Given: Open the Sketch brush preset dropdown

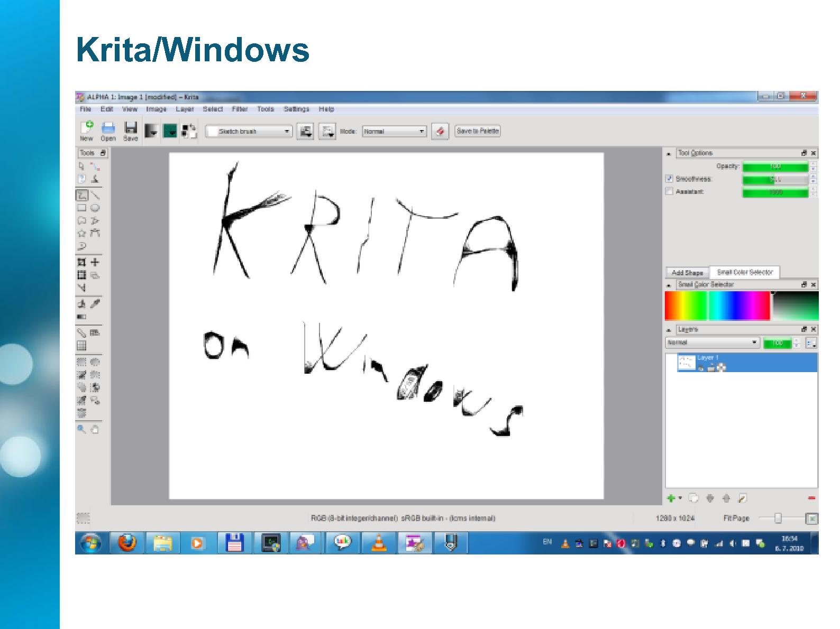Looking at the screenshot, I should pyautogui.click(x=249, y=131).
